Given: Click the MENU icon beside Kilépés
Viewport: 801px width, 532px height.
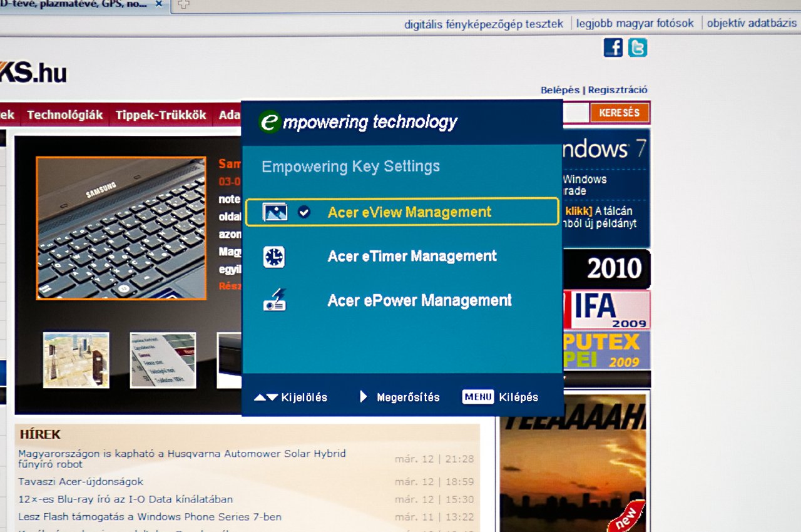Looking at the screenshot, I should click(x=478, y=397).
